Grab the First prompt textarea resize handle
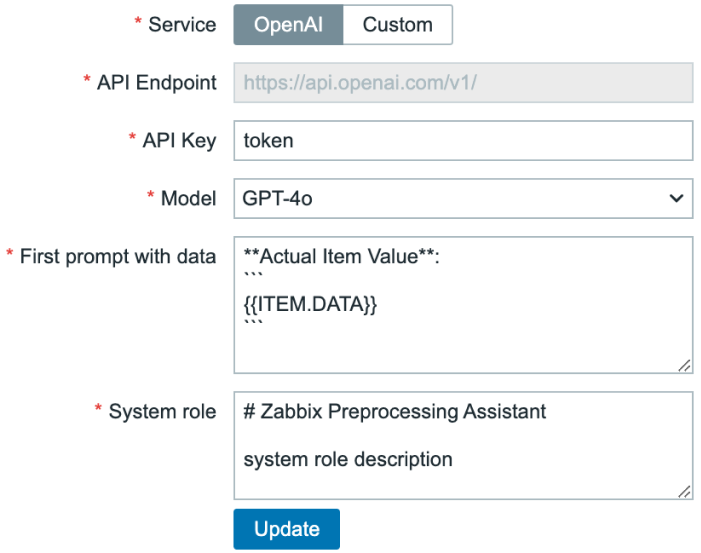This screenshot has height=553, width=701. point(684,365)
